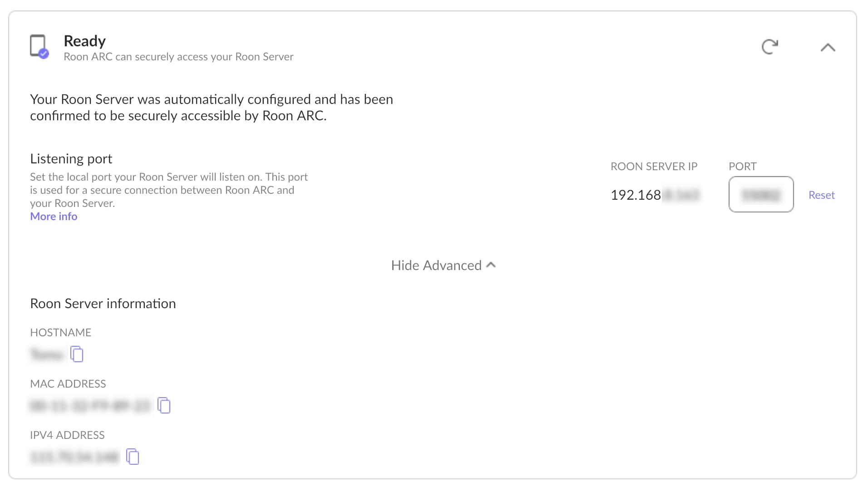The image size is (868, 492).
Task: Open the More info link
Action: pos(54,216)
